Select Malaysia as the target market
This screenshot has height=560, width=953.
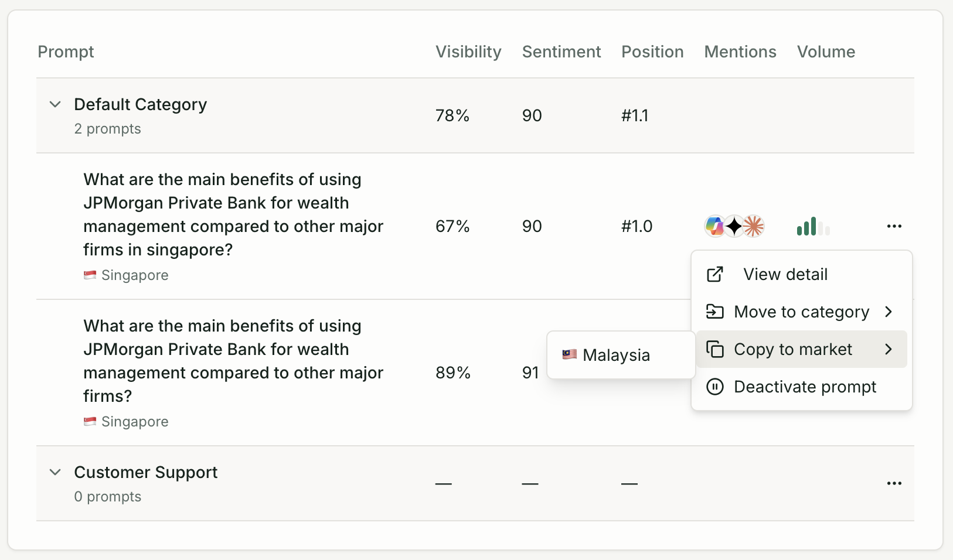[x=621, y=355]
